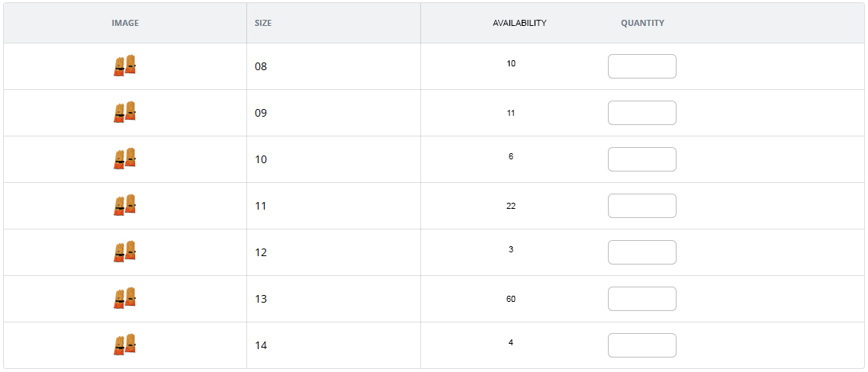Screen dimensions: 868x372
Task: Click the QUANTITY column header
Action: (x=642, y=23)
